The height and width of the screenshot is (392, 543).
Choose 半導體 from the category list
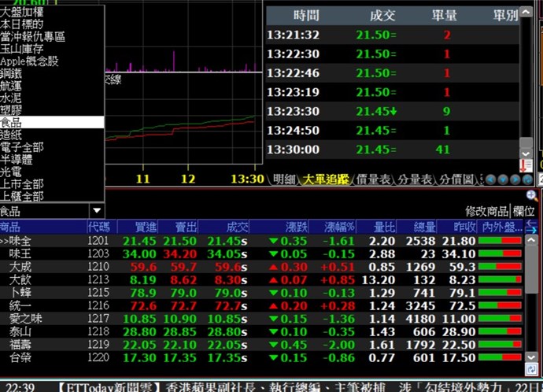pos(17,159)
